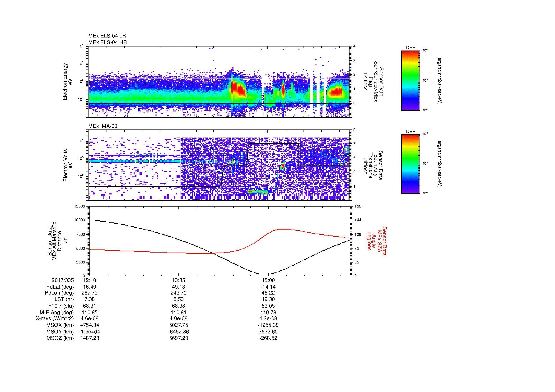Click the PdLon value 249.70
555x392 pixels.
click(179, 293)
